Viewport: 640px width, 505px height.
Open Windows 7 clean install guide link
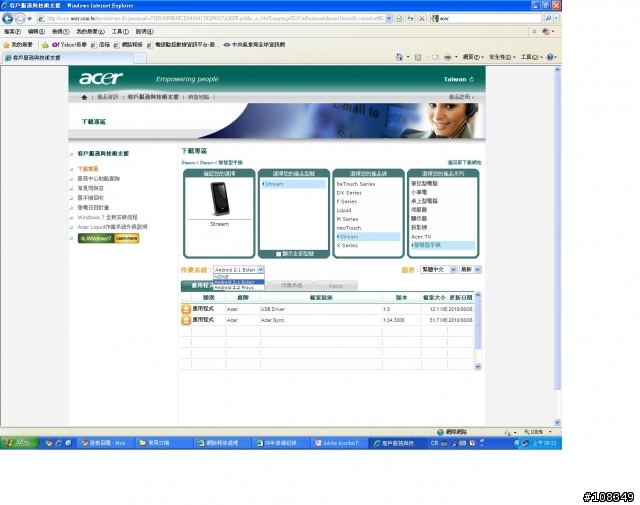(107, 217)
